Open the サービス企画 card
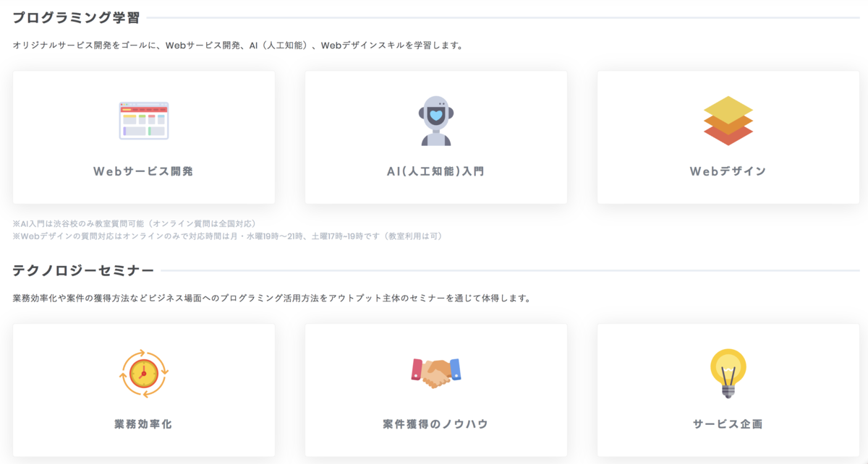The height and width of the screenshot is (464, 868). tap(728, 390)
